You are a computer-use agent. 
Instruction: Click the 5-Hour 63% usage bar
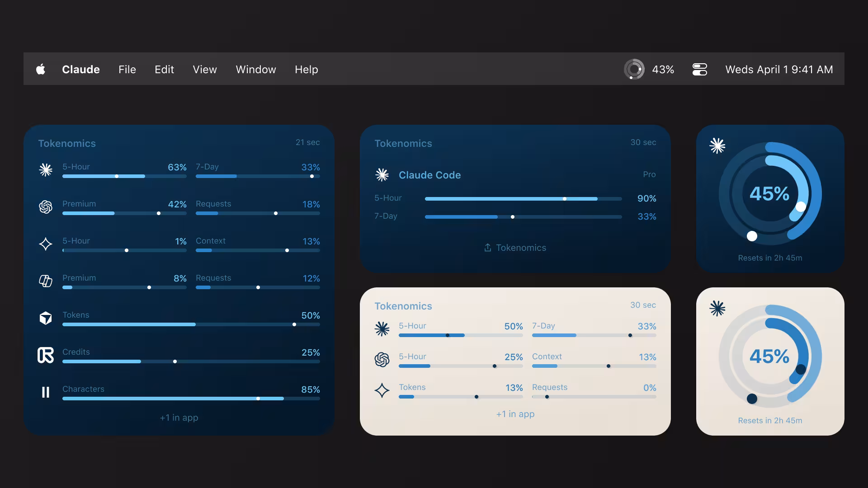pyautogui.click(x=124, y=176)
